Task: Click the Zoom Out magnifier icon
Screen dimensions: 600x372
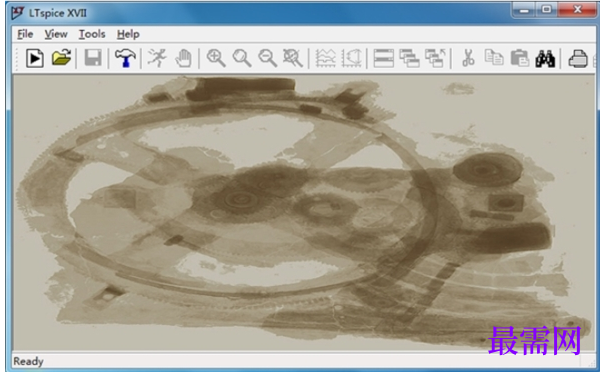Action: coord(267,59)
